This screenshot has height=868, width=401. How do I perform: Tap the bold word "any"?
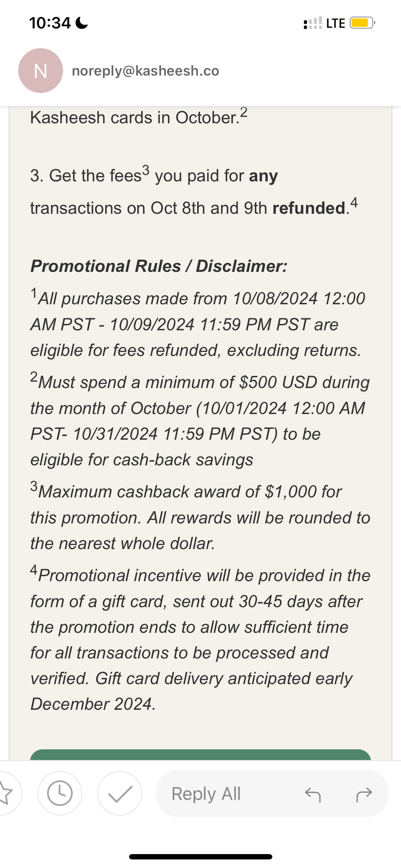[x=263, y=176]
